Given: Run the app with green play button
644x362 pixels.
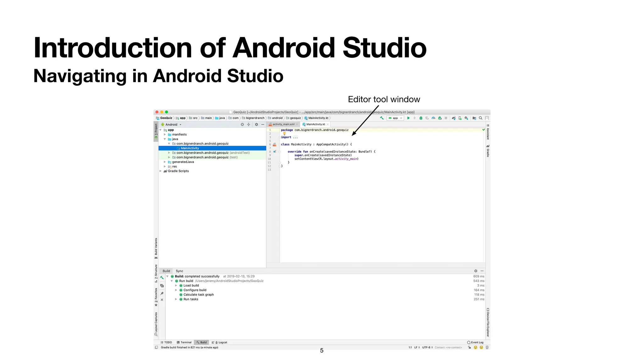Looking at the screenshot, I should click(x=408, y=118).
